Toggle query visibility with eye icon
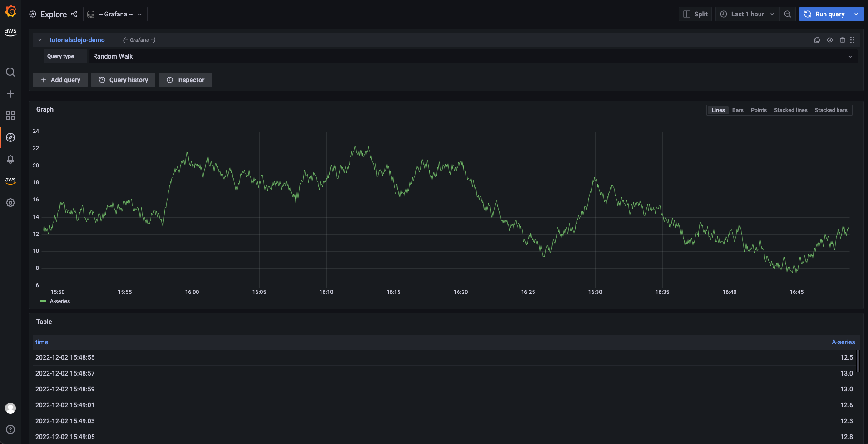Image resolution: width=868 pixels, height=444 pixels. point(829,40)
